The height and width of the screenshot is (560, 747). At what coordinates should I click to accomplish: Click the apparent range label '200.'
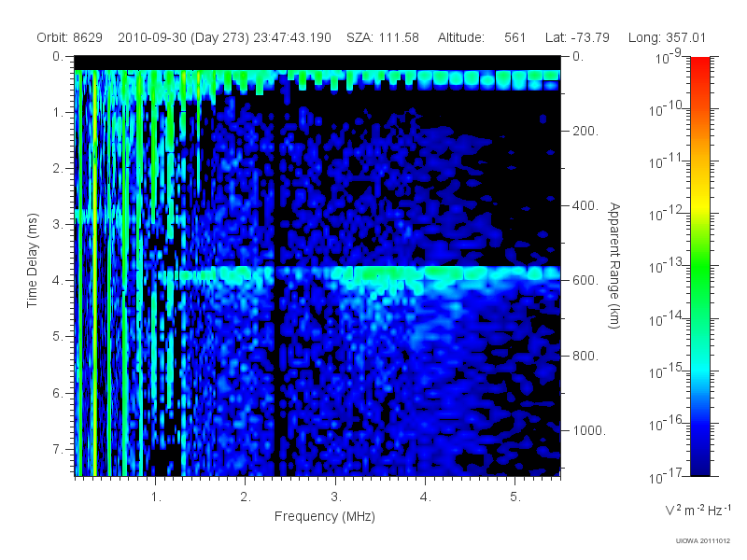coord(585,131)
